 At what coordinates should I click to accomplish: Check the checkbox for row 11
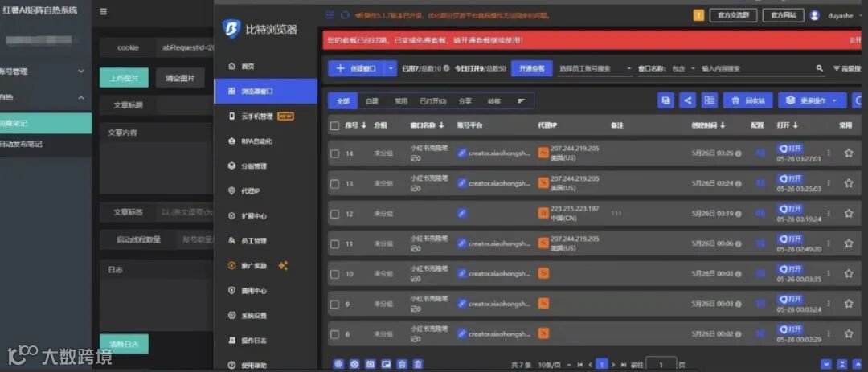click(334, 243)
